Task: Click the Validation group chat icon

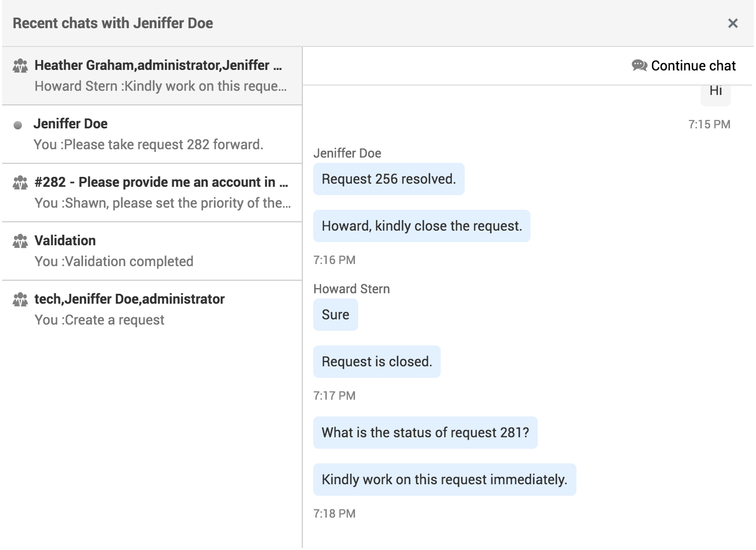Action: 20,241
